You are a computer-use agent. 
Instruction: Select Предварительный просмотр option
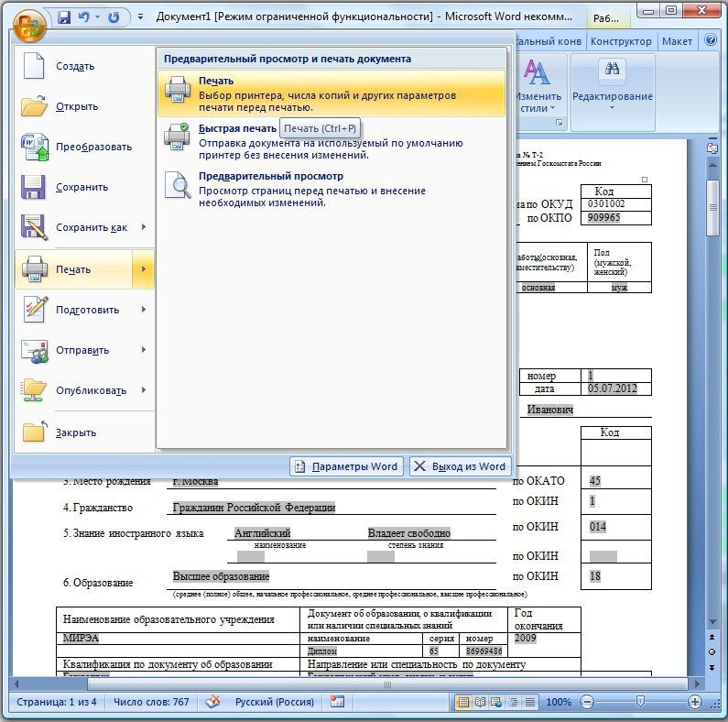[331, 189]
